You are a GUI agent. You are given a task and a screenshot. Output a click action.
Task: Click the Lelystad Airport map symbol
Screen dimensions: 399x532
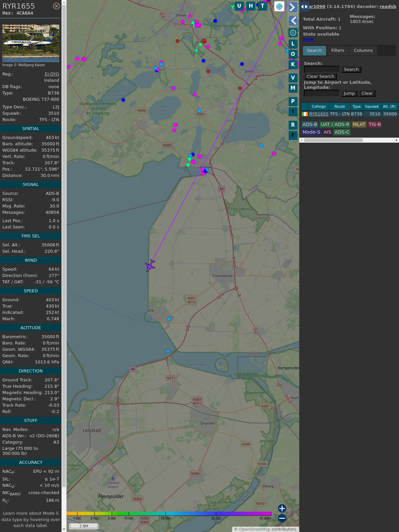point(113,478)
